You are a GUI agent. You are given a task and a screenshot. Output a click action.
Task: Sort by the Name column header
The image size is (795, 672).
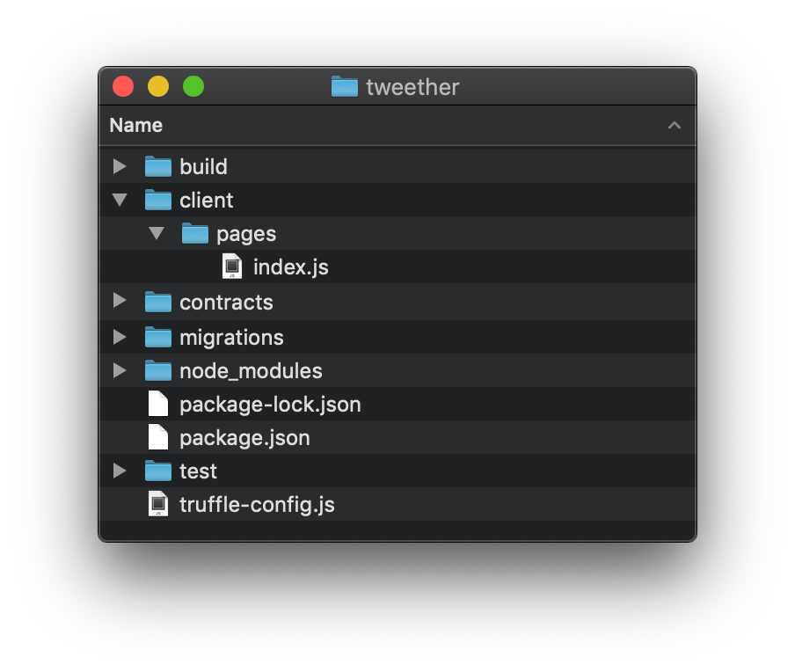pos(136,125)
